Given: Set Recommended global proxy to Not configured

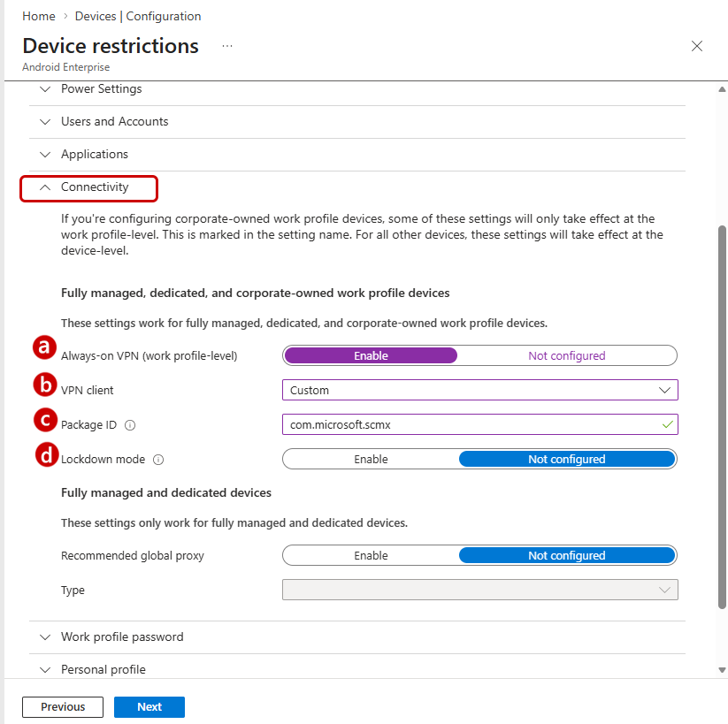Looking at the screenshot, I should point(566,555).
